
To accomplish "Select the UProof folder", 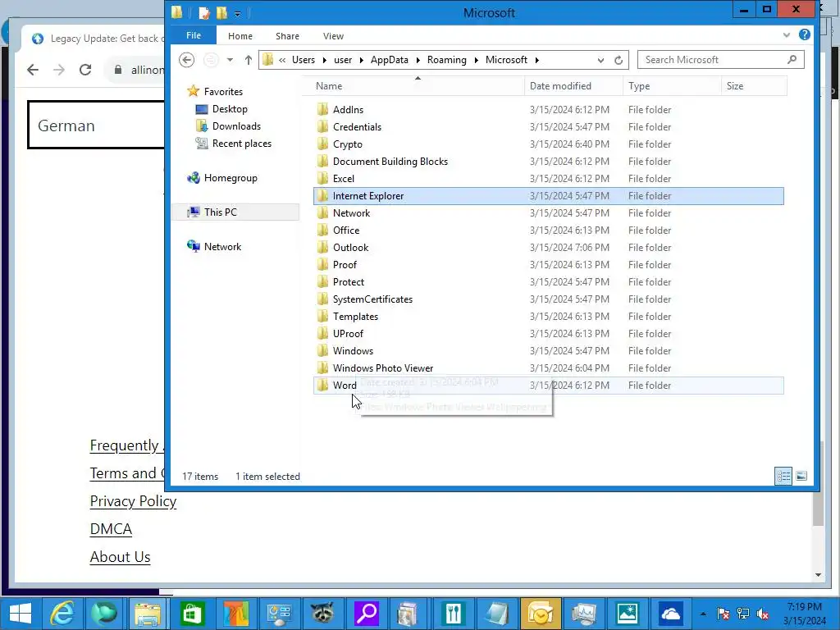I will pos(348,334).
